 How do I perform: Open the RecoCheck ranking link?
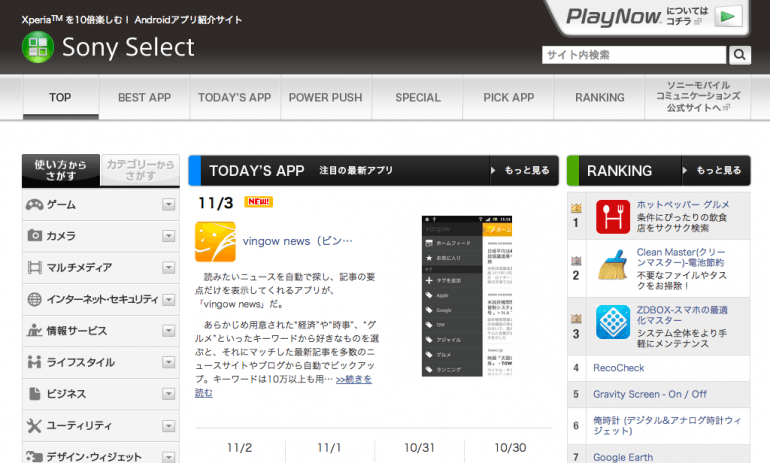point(618,368)
